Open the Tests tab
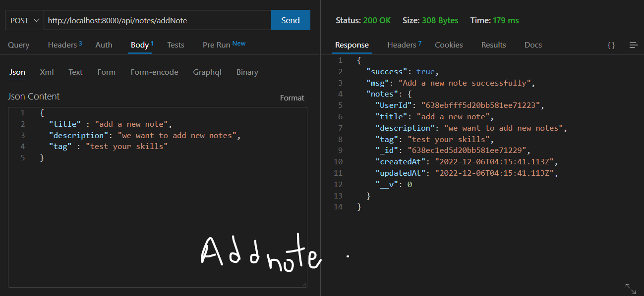This screenshot has height=296, width=644. [176, 45]
